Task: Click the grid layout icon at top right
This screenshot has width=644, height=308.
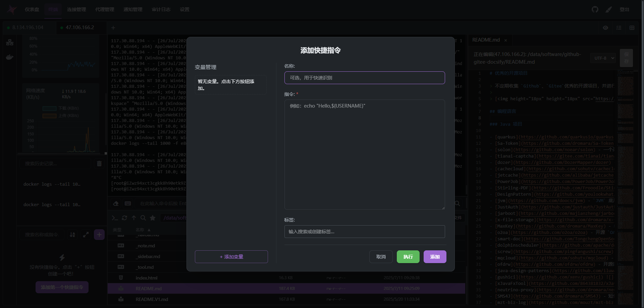Action: tap(632, 28)
